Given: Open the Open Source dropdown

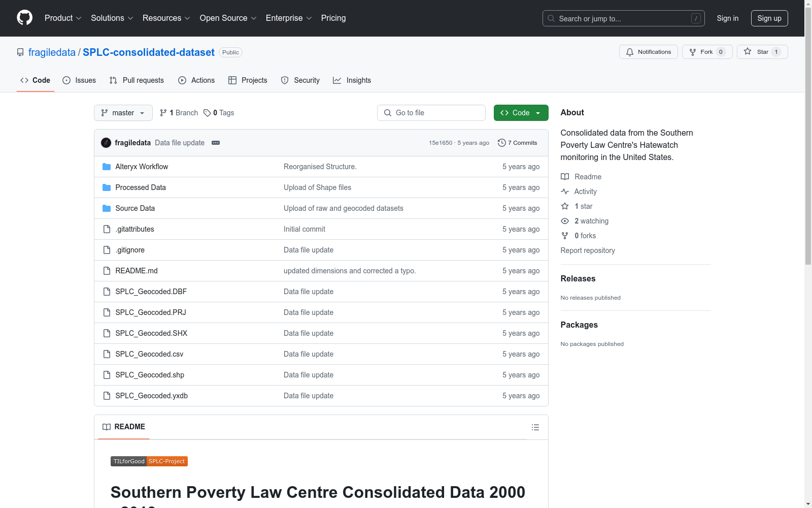Looking at the screenshot, I should pyautogui.click(x=228, y=18).
